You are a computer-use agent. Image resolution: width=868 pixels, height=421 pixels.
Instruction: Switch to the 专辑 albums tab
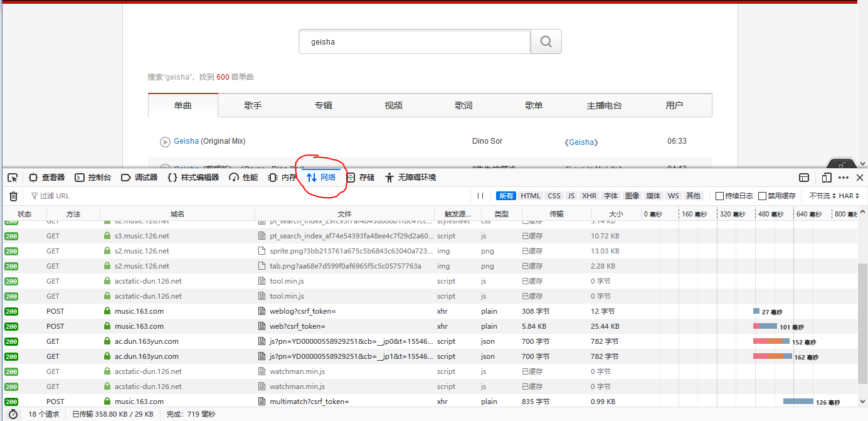[x=323, y=105]
